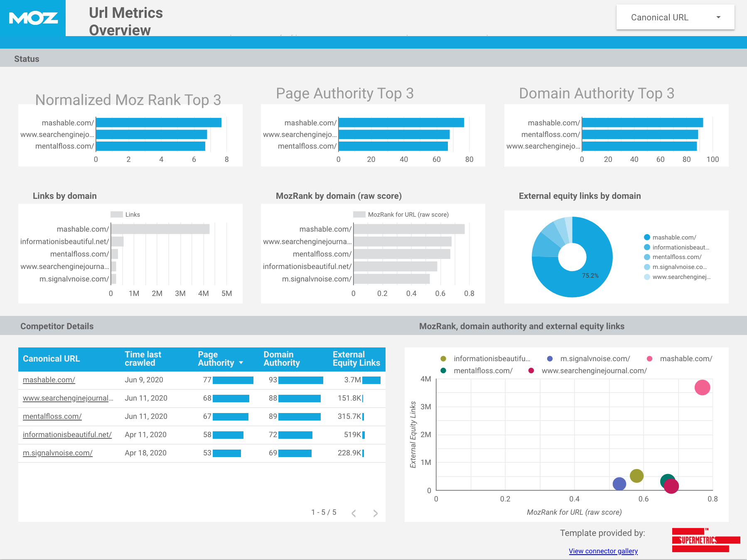The width and height of the screenshot is (747, 560).
Task: Toggle mashable.com/ legend dot in scatter chart
Action: pos(650,359)
